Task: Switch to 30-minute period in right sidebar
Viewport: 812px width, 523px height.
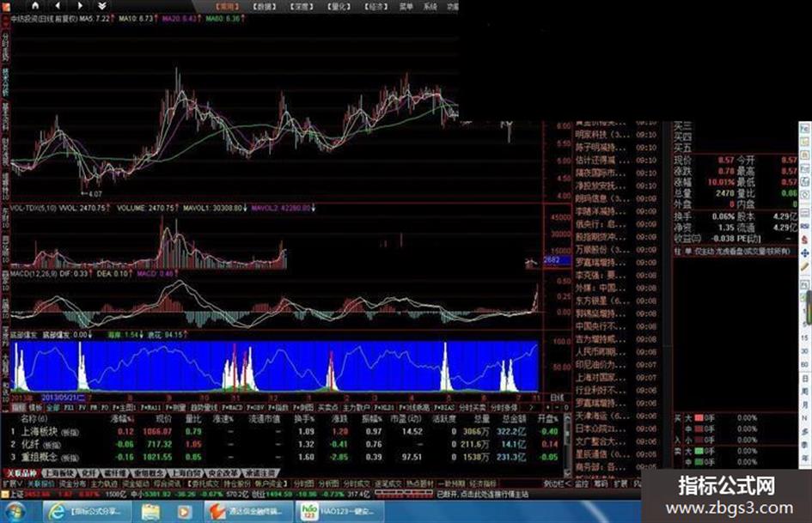Action: pyautogui.click(x=805, y=350)
